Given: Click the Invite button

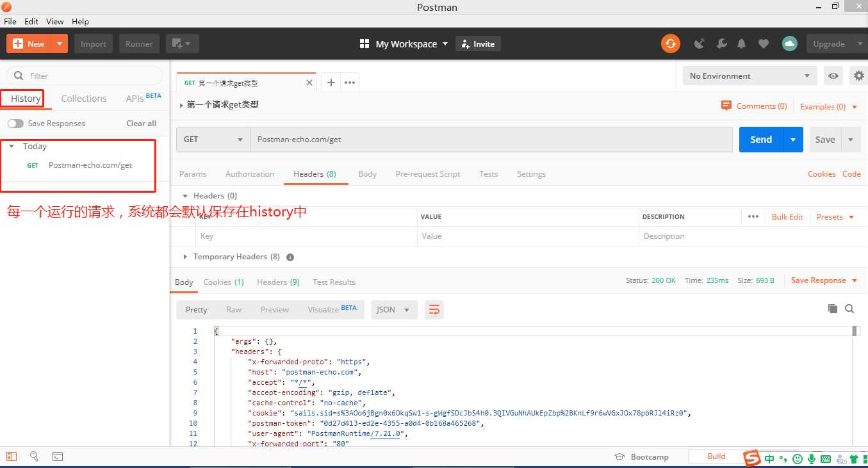Looking at the screenshot, I should point(478,44).
